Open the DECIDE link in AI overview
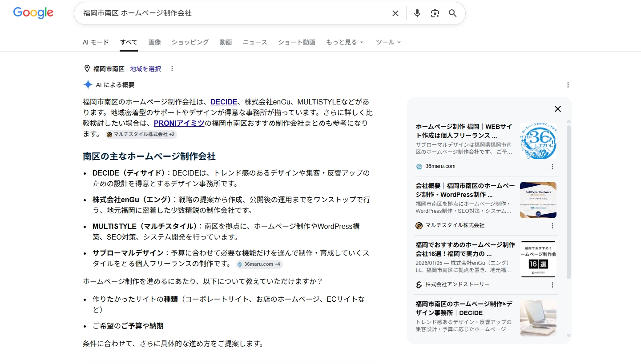This screenshot has height=364, width=641. pyautogui.click(x=224, y=102)
